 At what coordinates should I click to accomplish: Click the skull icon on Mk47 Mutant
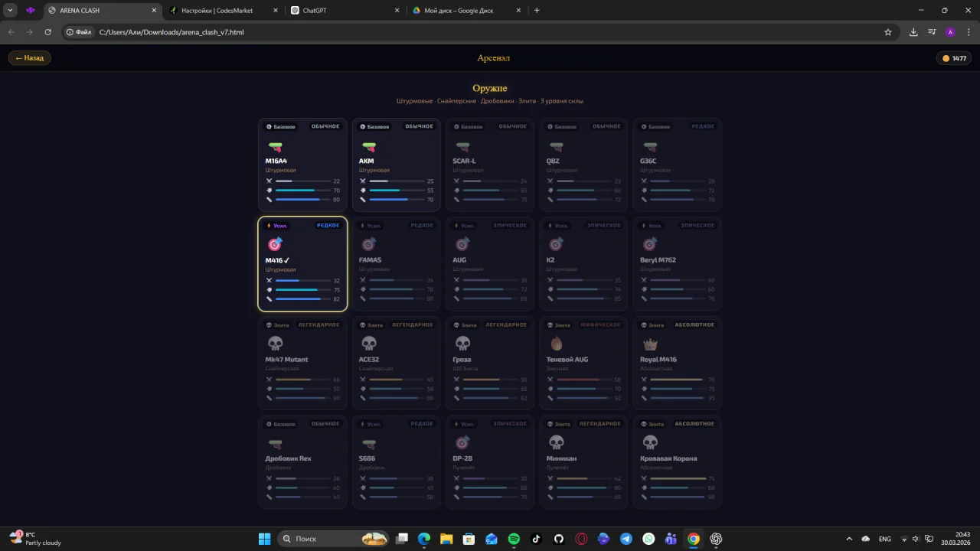point(275,344)
